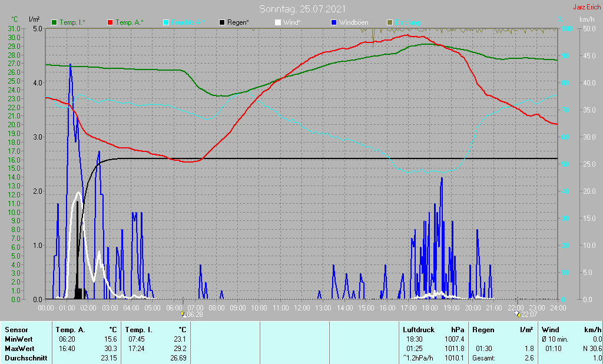The height and width of the screenshot is (364, 603).
Task: Click the wind gust value 'N 30.6'
Action: (592, 348)
